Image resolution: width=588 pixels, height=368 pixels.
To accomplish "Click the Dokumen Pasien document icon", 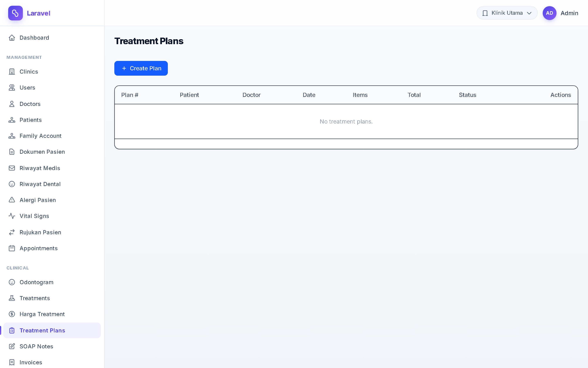I will pos(12,152).
